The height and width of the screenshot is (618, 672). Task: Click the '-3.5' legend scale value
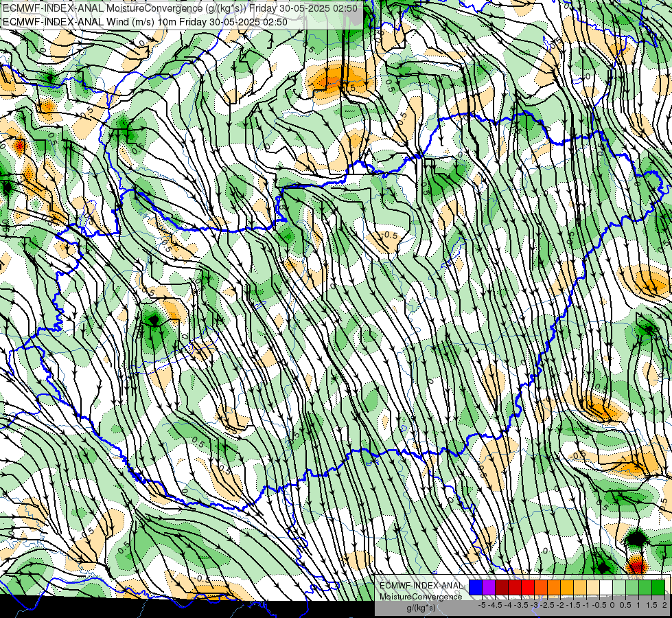point(521,605)
